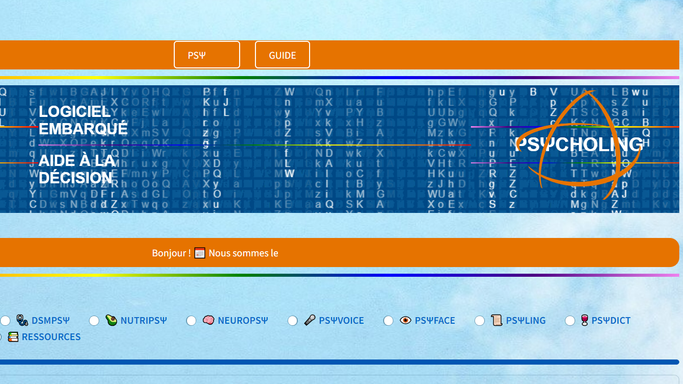Click the books icon beside RESSOURCES

pyautogui.click(x=13, y=337)
